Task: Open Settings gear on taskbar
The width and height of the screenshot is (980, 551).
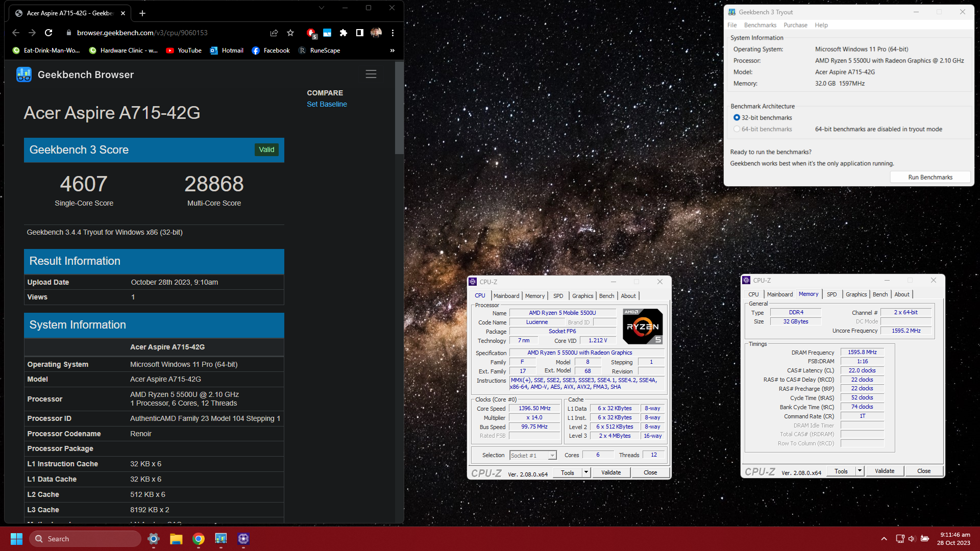Action: pyautogui.click(x=154, y=539)
